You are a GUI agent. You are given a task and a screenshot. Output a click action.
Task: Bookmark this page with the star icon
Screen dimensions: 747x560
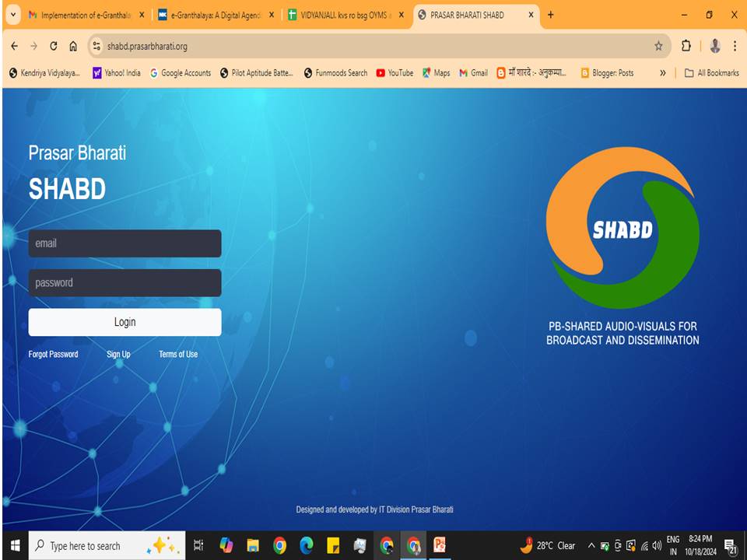point(658,46)
